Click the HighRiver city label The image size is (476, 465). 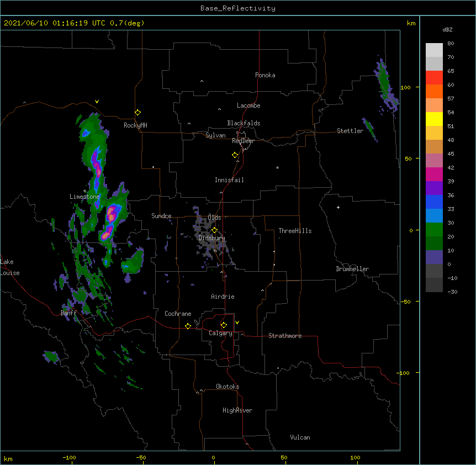click(237, 410)
